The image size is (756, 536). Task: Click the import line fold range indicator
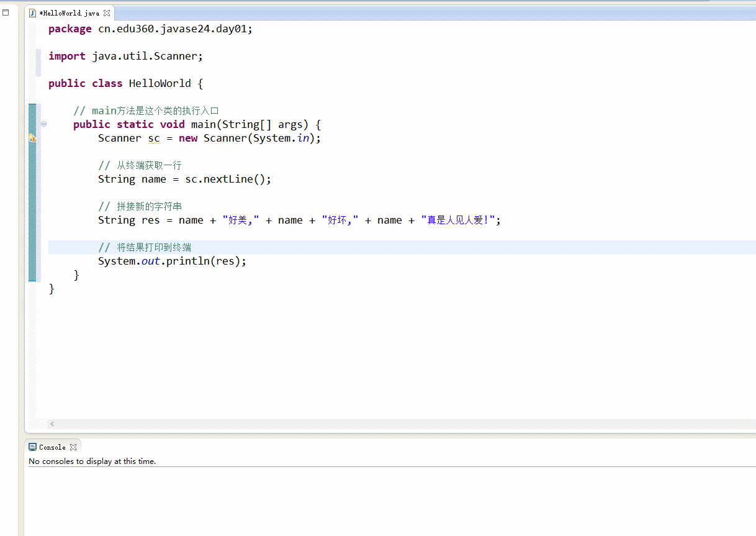[x=38, y=63]
